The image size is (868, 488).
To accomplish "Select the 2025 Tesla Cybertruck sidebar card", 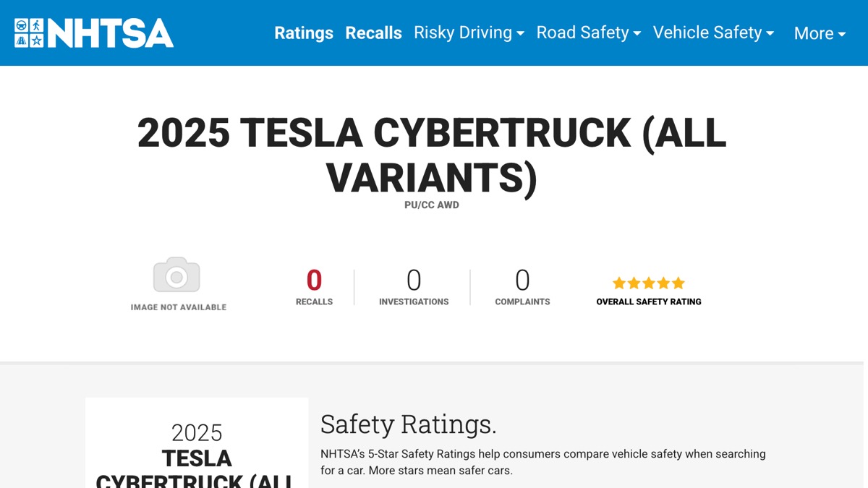I will [197, 443].
